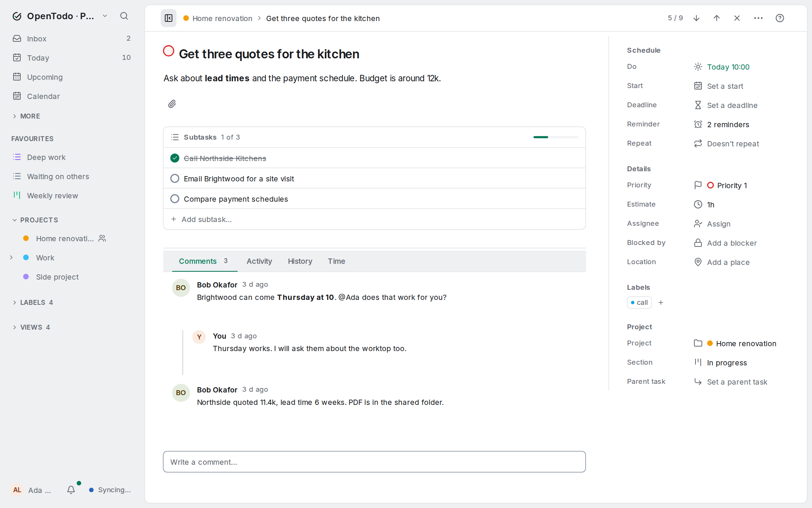Go to previous task with up arrow
812x508 pixels.
[717, 18]
